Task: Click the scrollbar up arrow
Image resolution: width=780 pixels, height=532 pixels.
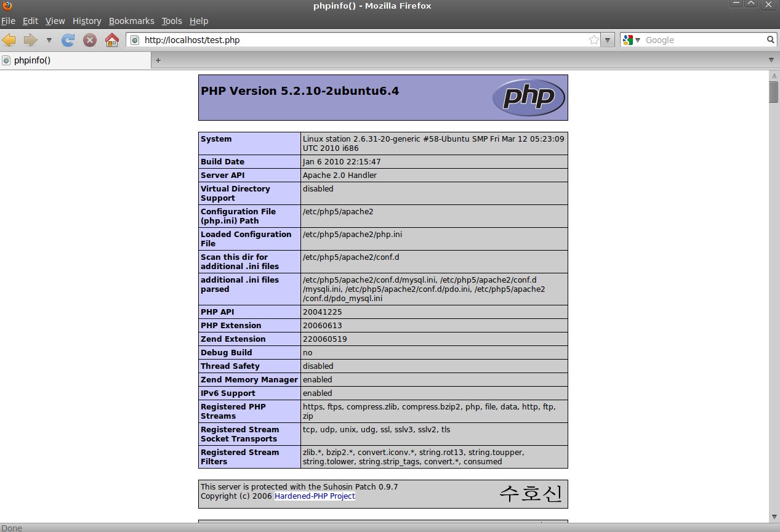Action: tap(774, 75)
